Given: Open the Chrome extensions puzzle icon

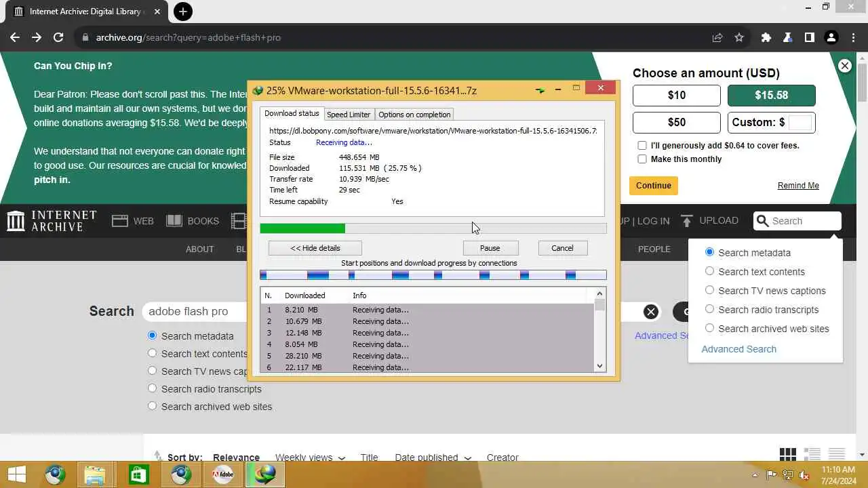Looking at the screenshot, I should [766, 38].
